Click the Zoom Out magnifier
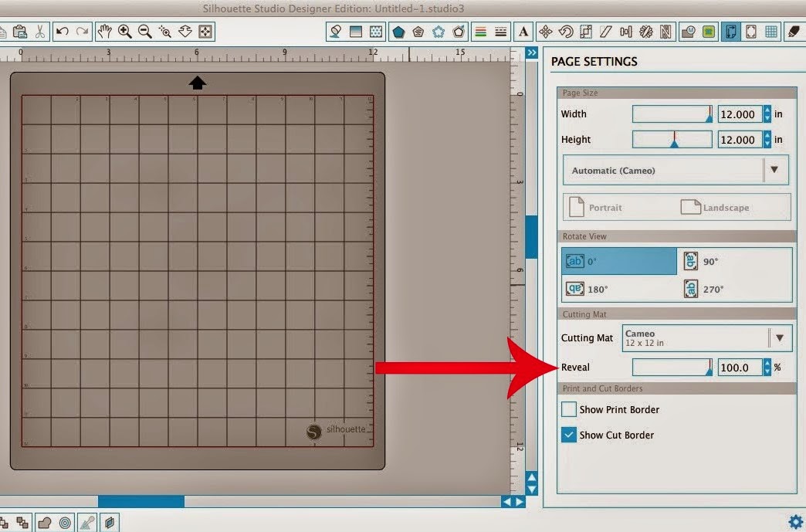The height and width of the screenshot is (532, 806). [145, 32]
